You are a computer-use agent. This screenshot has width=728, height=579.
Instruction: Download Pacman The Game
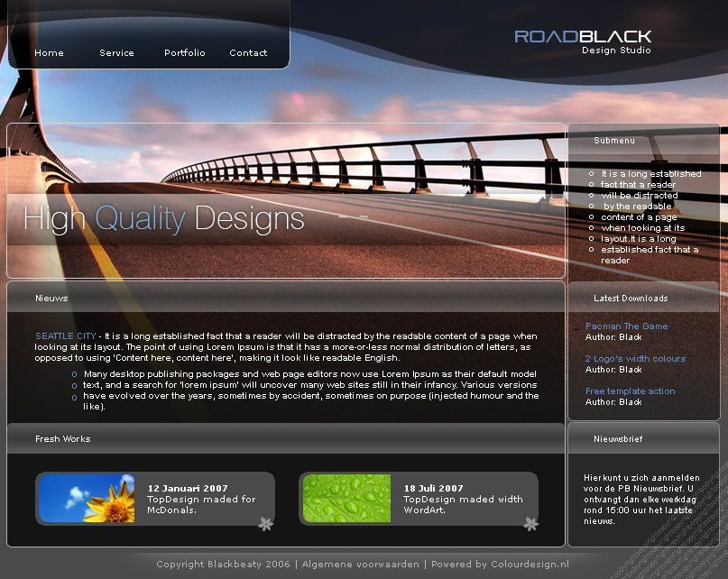tap(626, 326)
